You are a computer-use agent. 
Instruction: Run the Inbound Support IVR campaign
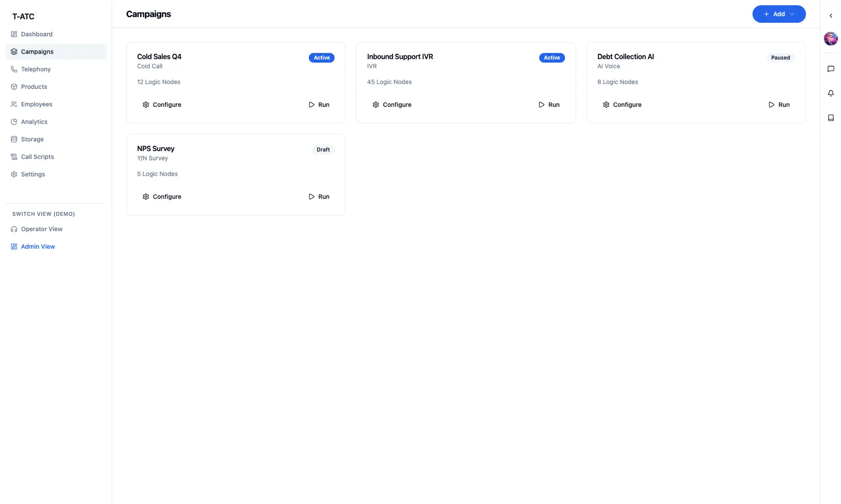[549, 104]
